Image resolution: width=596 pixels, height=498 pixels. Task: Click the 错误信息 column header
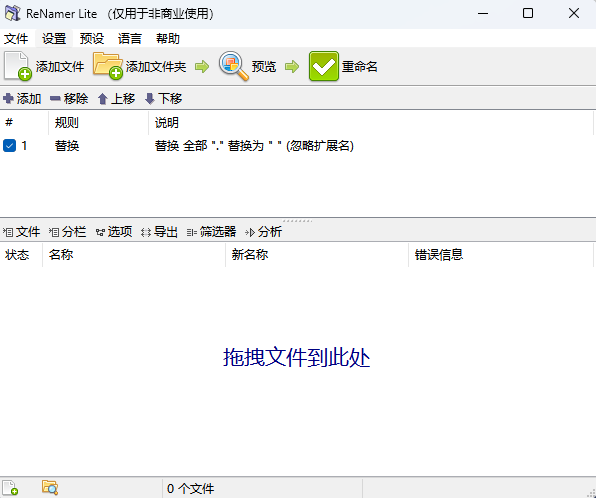point(501,255)
